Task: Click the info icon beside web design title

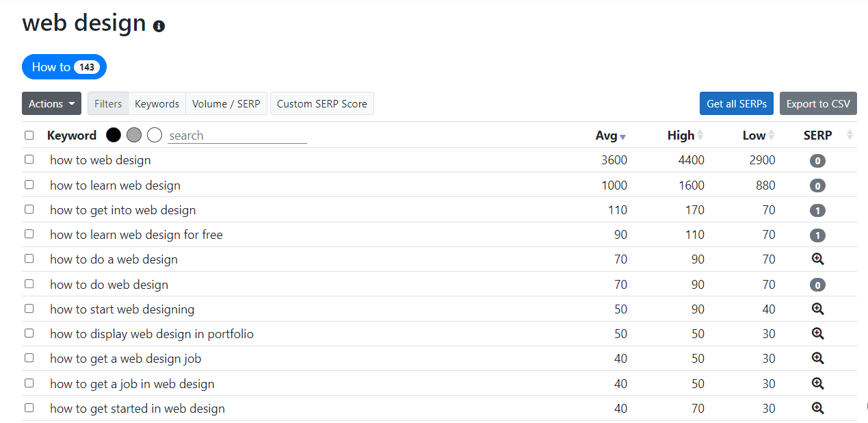Action: (x=159, y=27)
